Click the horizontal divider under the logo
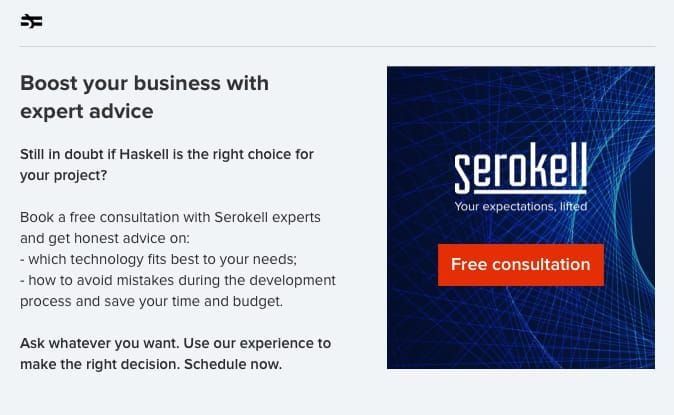 coord(337,46)
